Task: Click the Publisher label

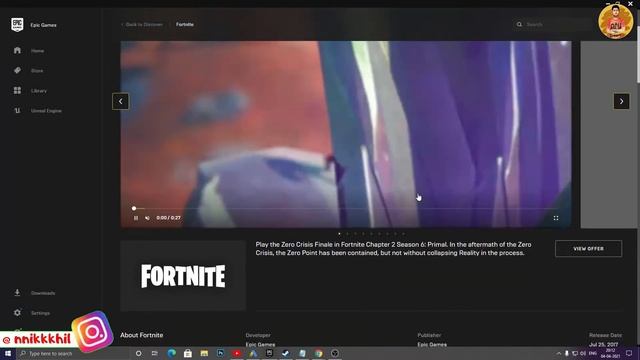Action: pyautogui.click(x=429, y=335)
